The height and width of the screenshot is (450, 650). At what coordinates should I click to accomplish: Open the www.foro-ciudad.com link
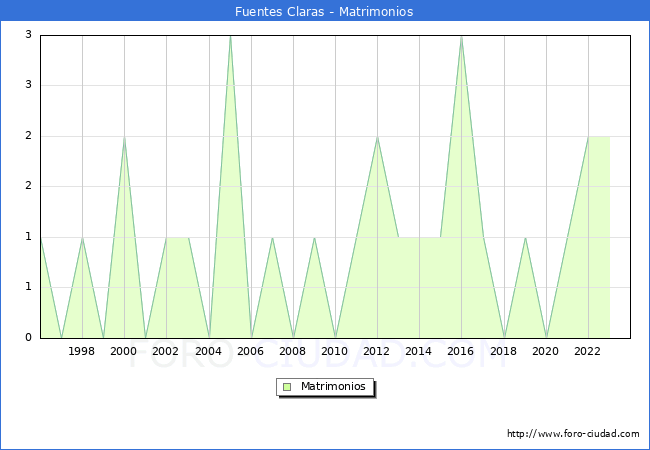573,434
